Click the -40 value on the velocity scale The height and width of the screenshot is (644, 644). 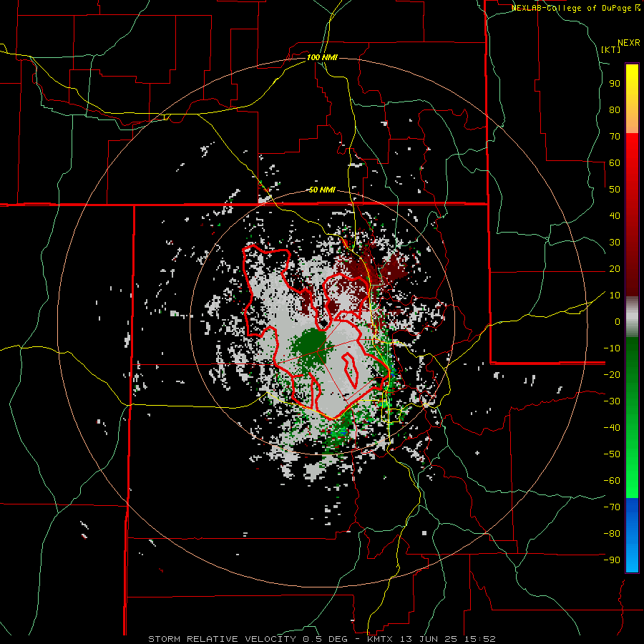612,428
